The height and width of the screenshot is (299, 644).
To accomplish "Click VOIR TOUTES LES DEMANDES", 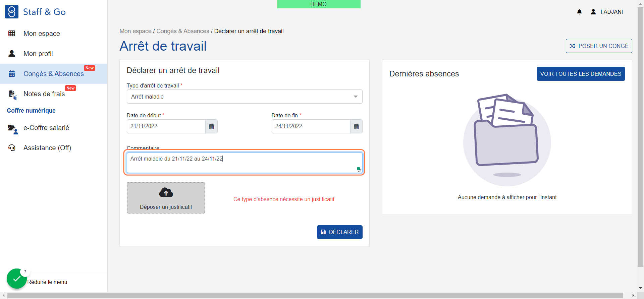I will point(581,74).
